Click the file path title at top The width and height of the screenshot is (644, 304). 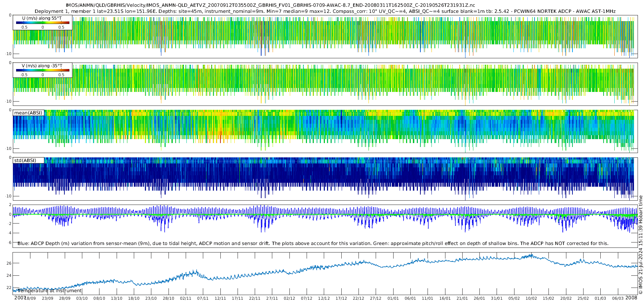(x=270, y=5)
